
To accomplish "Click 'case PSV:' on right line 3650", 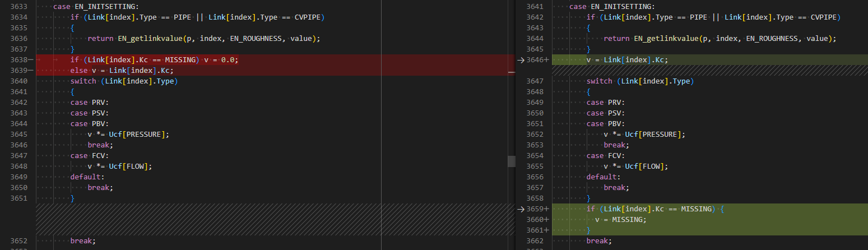I will [606, 113].
